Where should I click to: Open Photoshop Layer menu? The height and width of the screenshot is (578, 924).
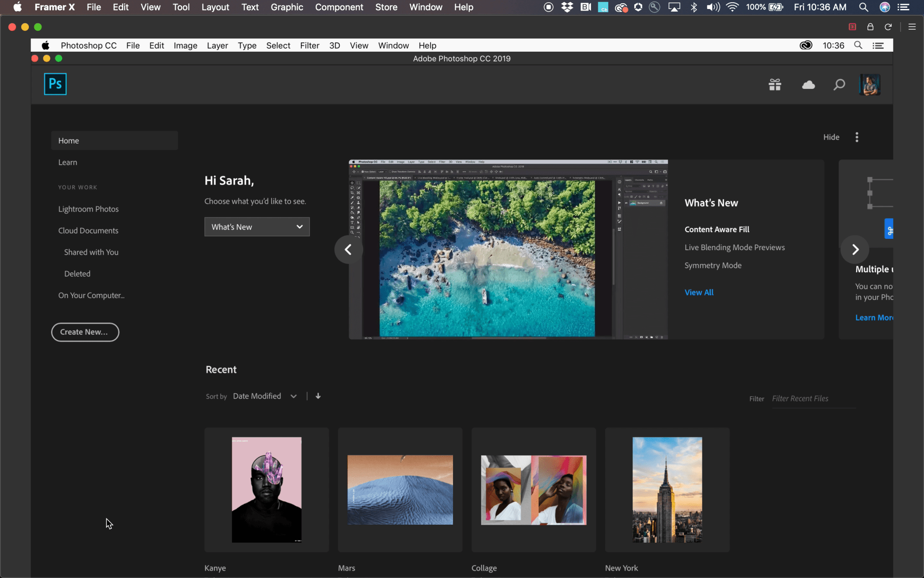pos(217,46)
